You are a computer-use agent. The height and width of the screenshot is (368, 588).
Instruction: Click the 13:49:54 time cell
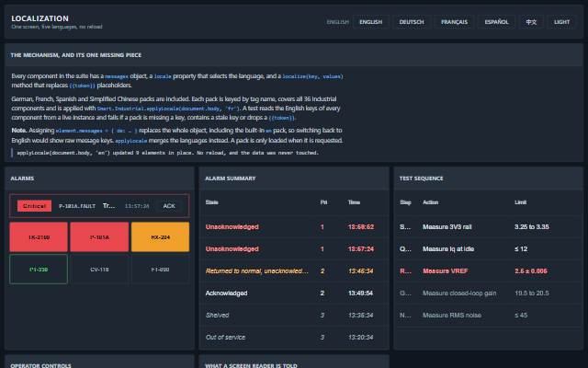click(360, 293)
